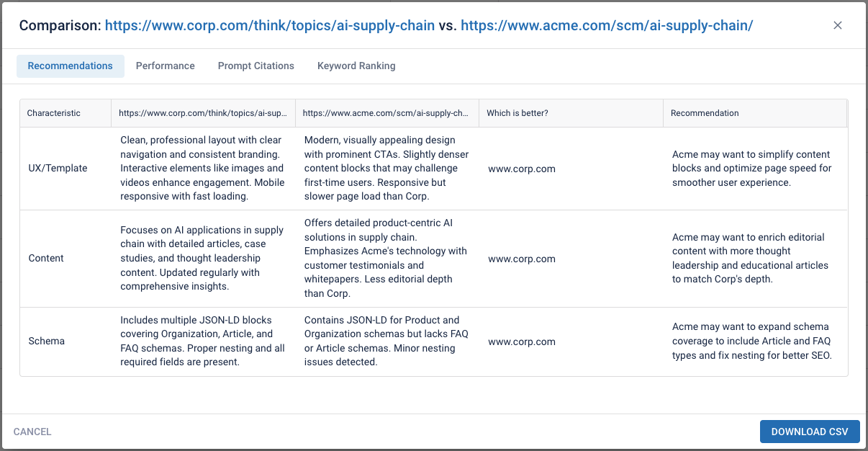Click the Content row's Acme description cell

coord(386,258)
